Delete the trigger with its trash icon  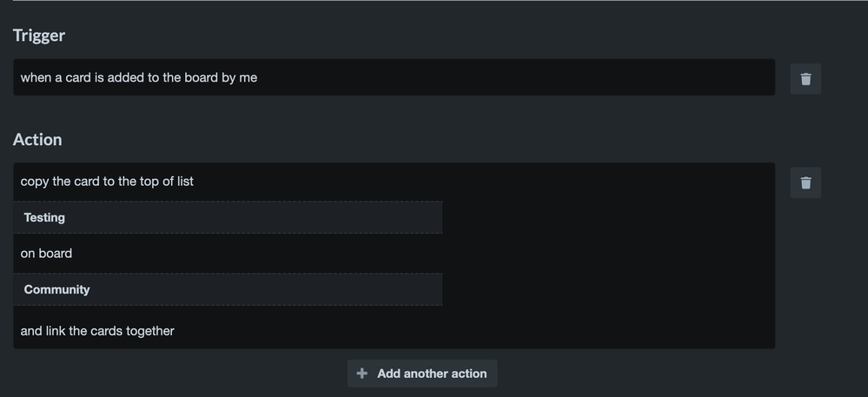[x=805, y=79]
